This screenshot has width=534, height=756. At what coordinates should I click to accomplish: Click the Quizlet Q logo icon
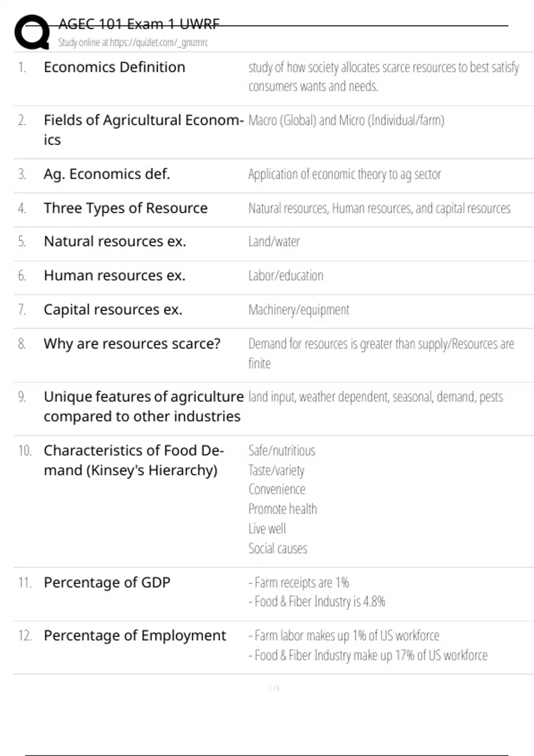32,32
